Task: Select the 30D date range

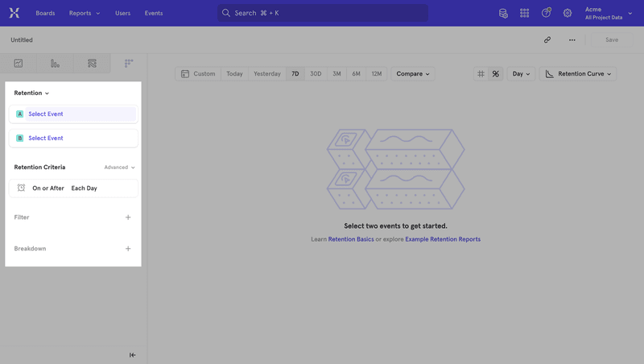Action: pos(316,74)
